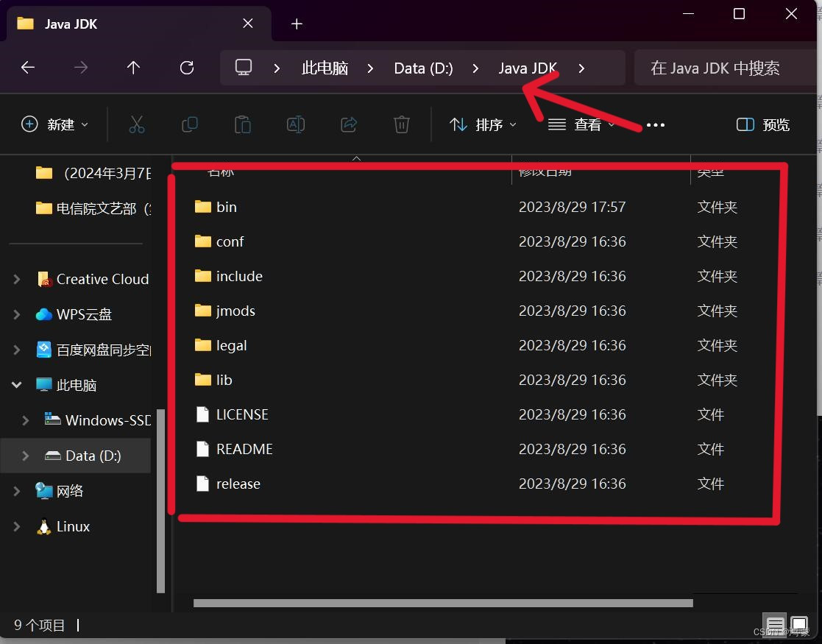
Task: Click Java JDK breadcrumb segment
Action: tap(528, 68)
